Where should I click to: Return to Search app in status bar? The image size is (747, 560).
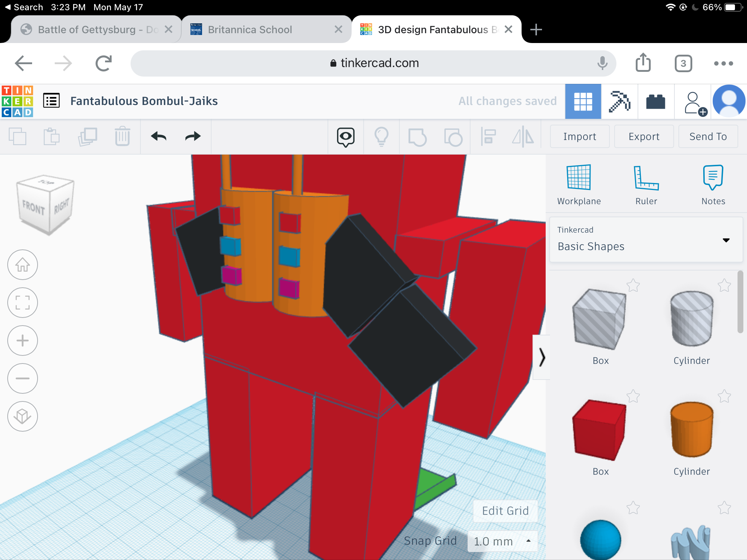(23, 7)
